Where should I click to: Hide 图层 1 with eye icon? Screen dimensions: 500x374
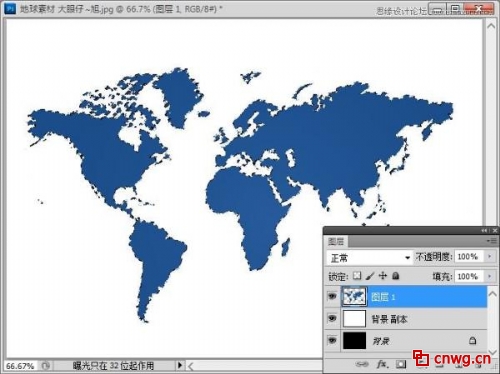click(x=332, y=296)
